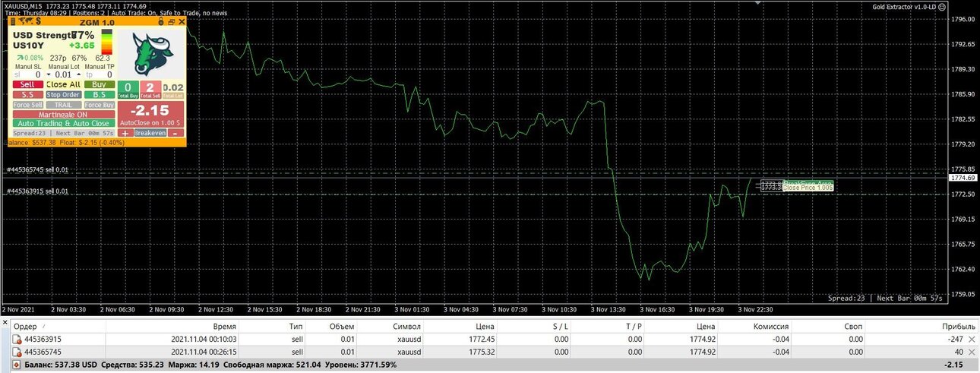Increase manual lot with up arrow
This screenshot has width=980, height=373.
[79, 74]
